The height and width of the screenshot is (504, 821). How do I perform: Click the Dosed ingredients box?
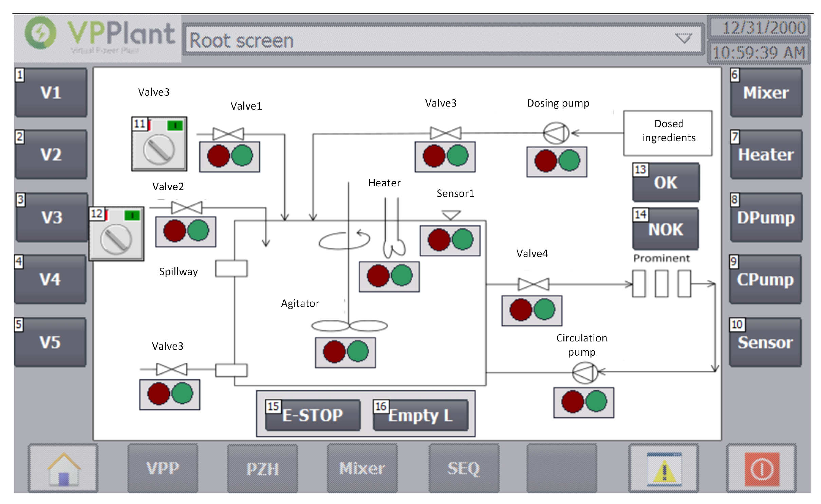(668, 133)
